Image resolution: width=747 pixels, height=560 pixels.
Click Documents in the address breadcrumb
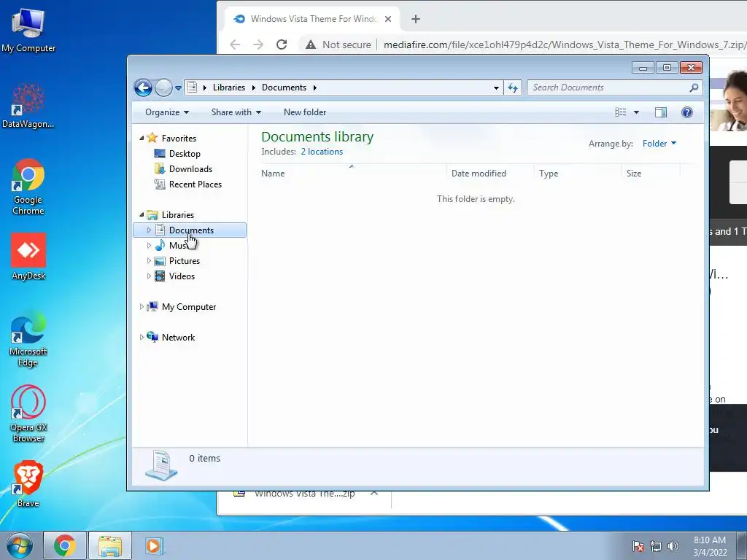click(x=284, y=87)
